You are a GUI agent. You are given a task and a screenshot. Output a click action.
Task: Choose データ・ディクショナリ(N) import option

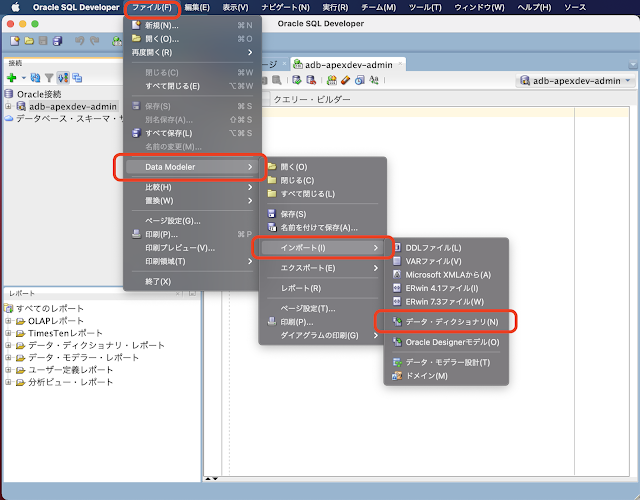(x=446, y=322)
